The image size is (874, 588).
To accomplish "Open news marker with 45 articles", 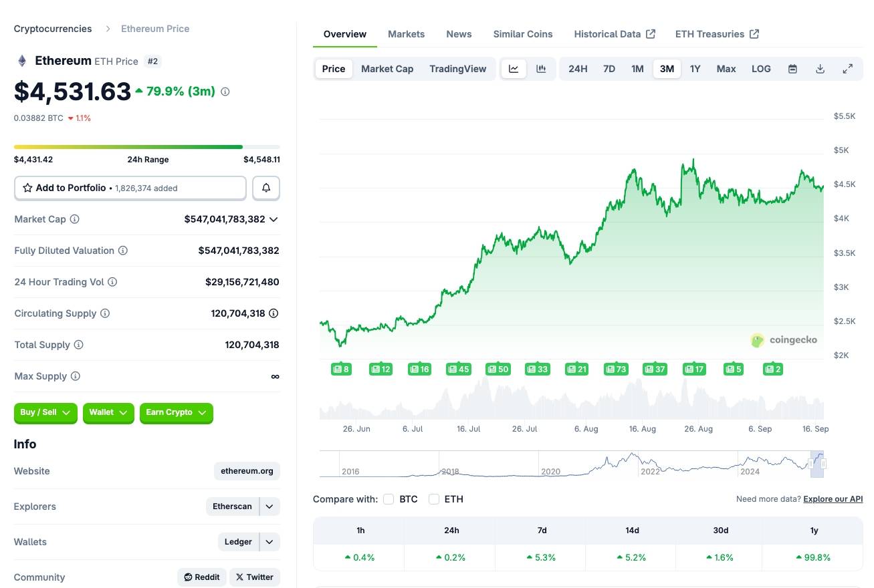I will click(x=459, y=369).
